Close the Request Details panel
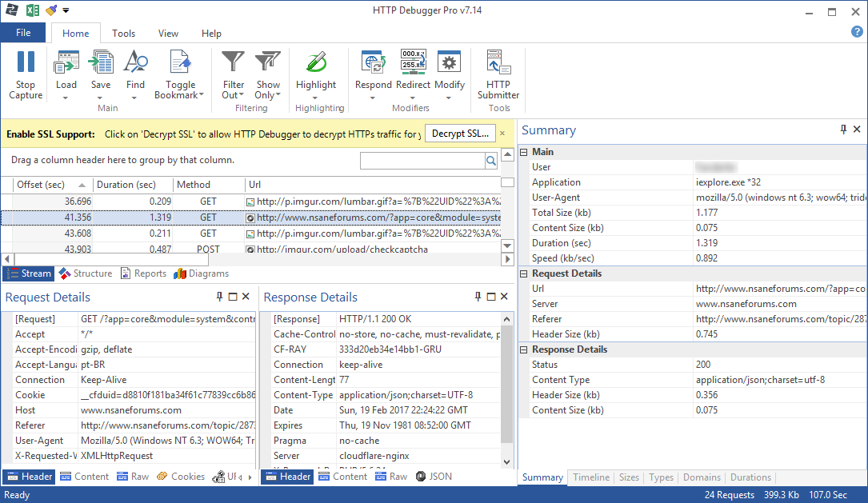 246,297
